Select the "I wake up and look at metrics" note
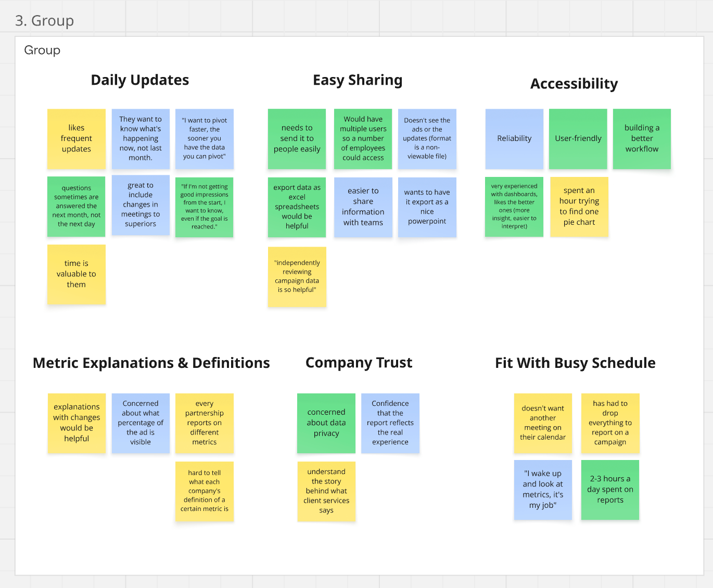This screenshot has height=588, width=713. tap(543, 490)
